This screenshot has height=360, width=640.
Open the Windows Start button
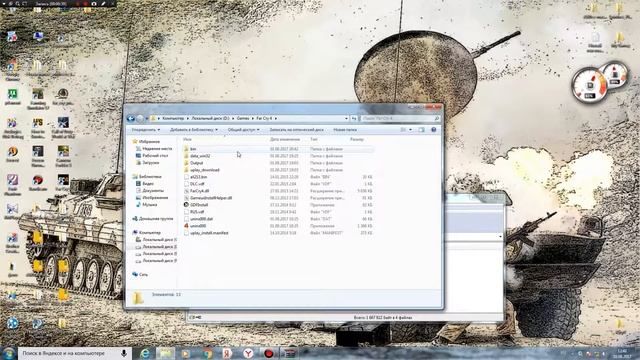pyautogui.click(x=8, y=353)
